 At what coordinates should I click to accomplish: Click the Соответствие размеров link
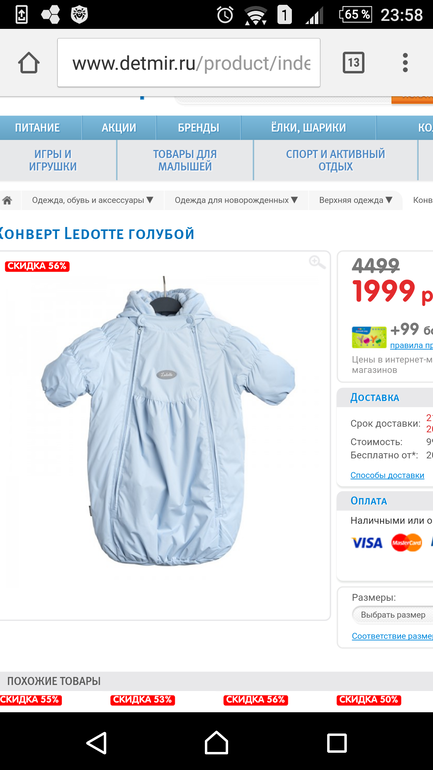coord(392,636)
